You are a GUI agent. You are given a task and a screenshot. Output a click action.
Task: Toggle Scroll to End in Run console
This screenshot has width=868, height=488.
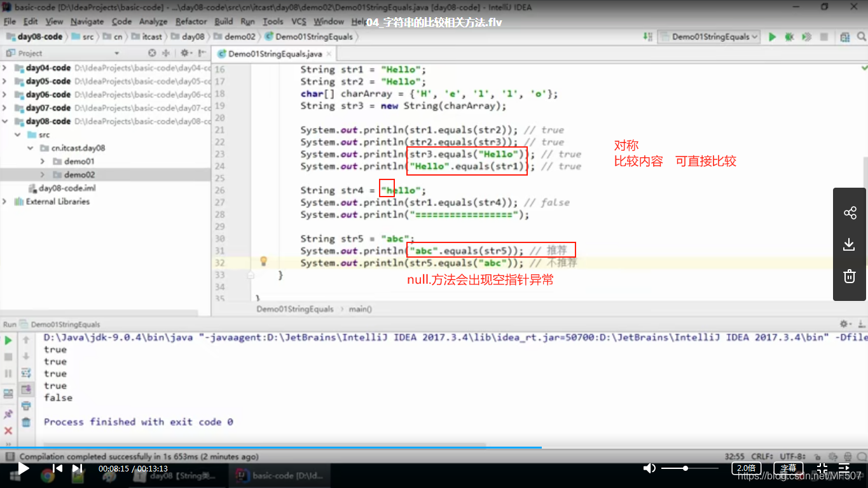pos(26,389)
